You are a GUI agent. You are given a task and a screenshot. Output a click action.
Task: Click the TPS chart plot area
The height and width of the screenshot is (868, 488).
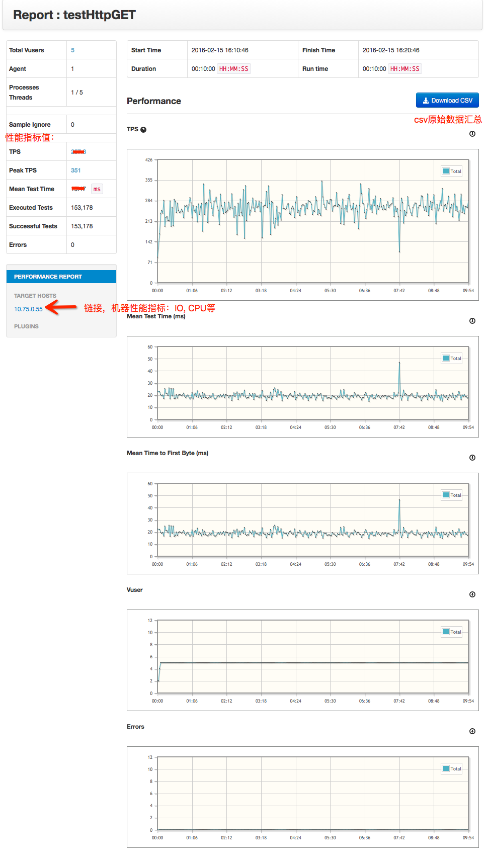[313, 221]
